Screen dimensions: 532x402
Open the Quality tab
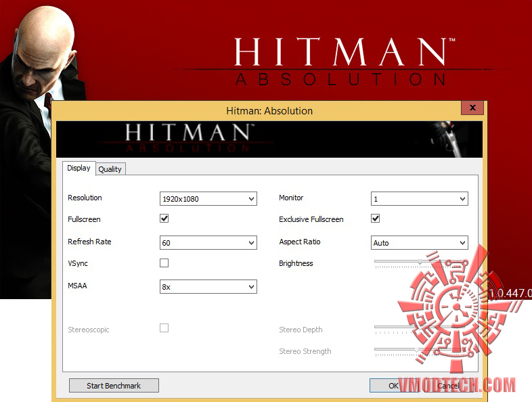pos(110,169)
